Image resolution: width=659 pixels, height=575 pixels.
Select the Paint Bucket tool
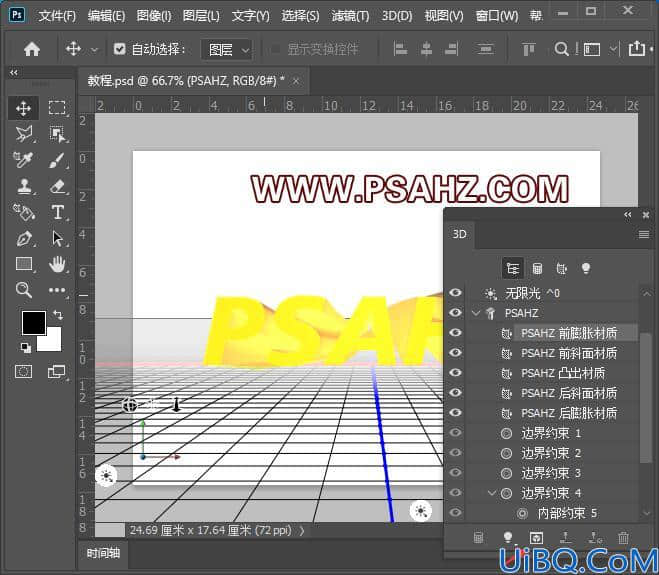pos(24,212)
